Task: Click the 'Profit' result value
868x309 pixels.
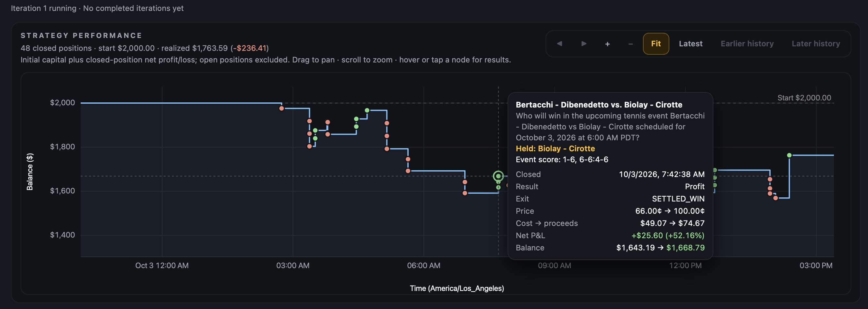Action: click(694, 187)
